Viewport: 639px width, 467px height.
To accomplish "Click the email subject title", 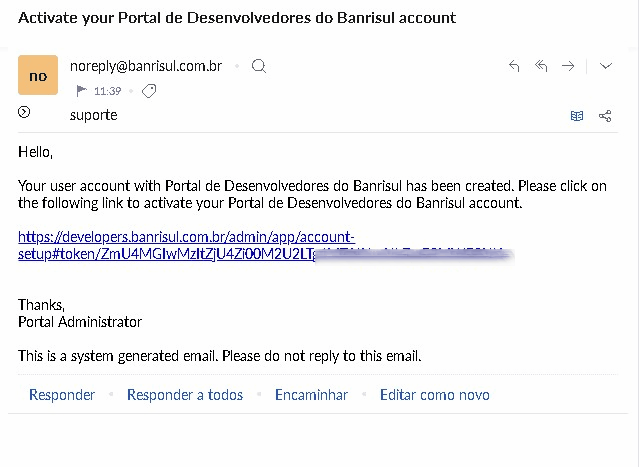I will [237, 18].
